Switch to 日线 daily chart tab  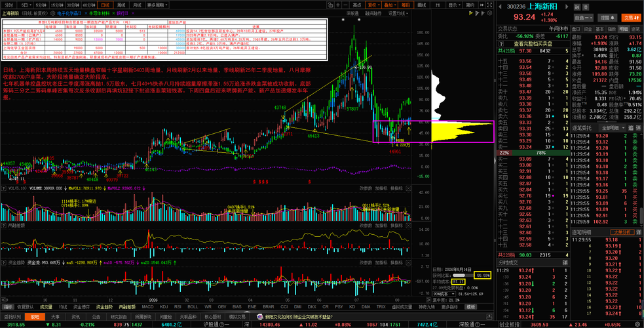click(106, 5)
